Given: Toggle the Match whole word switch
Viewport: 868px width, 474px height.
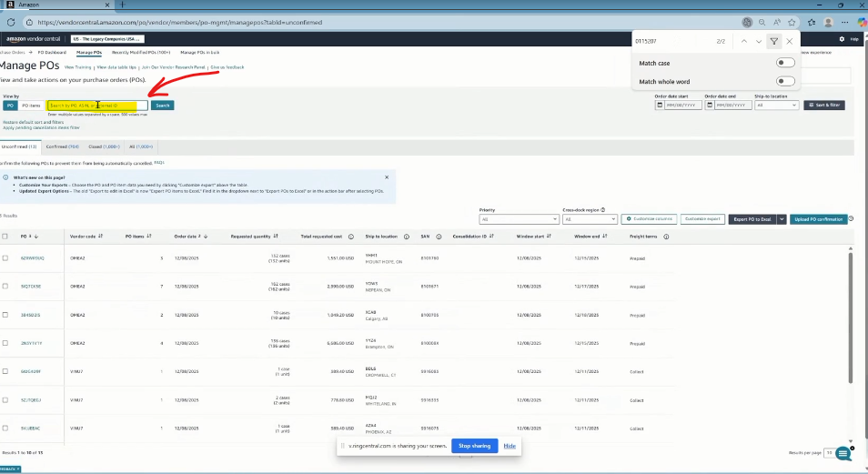Looking at the screenshot, I should pyautogui.click(x=785, y=81).
